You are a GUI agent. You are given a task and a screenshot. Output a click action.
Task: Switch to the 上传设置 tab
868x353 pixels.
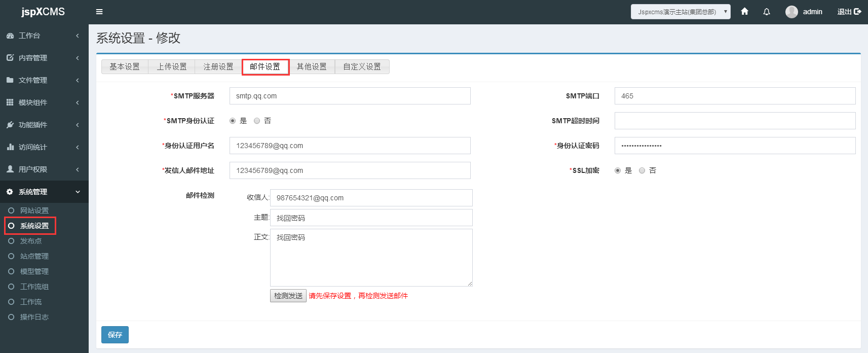coord(172,66)
